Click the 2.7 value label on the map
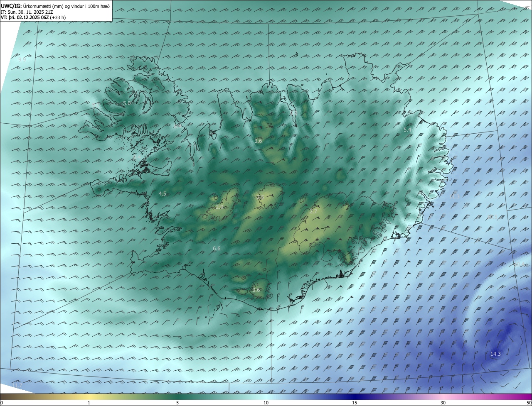Viewport: 532px width, 406px height. click(313, 212)
